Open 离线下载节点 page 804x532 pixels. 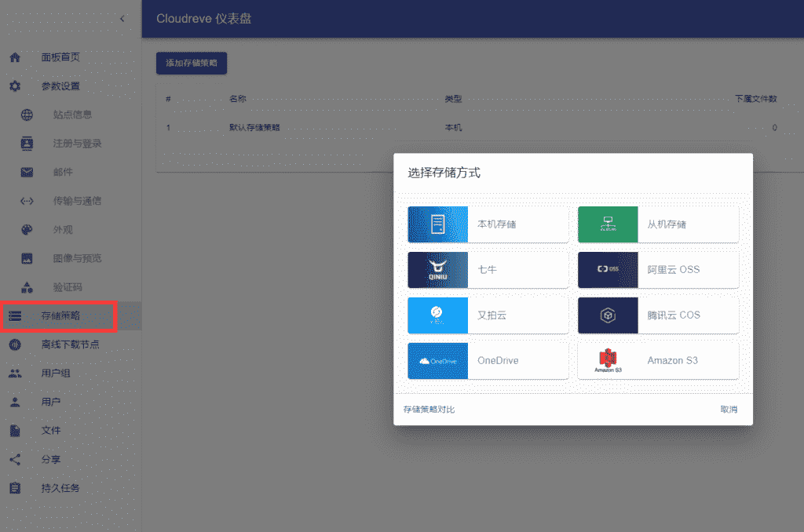(71, 344)
